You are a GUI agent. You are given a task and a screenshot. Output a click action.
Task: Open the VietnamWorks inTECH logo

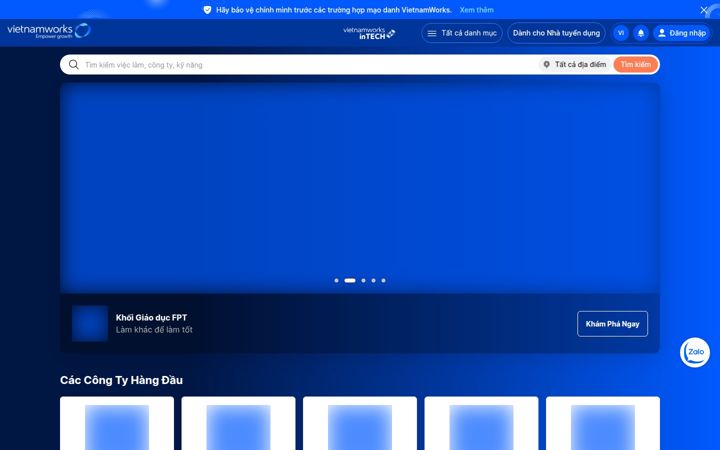[x=369, y=33]
